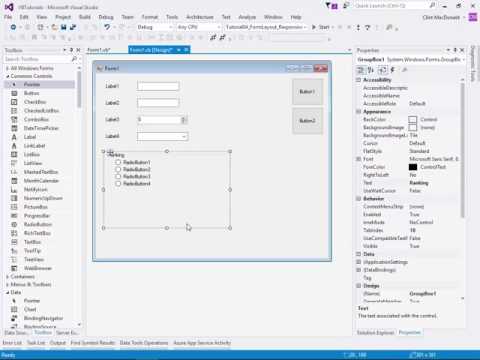Screen dimensions: 480x360
Task: Expand All Windows Forms toolbox group
Action: click(8, 68)
